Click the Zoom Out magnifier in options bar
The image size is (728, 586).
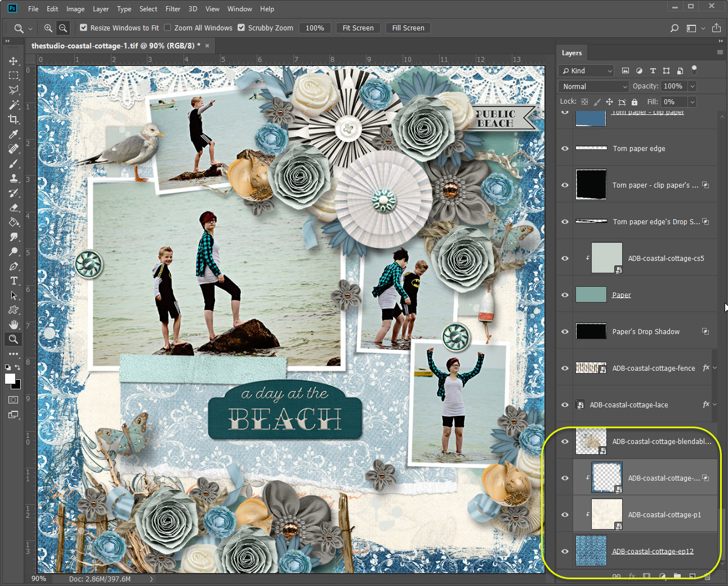click(x=63, y=28)
